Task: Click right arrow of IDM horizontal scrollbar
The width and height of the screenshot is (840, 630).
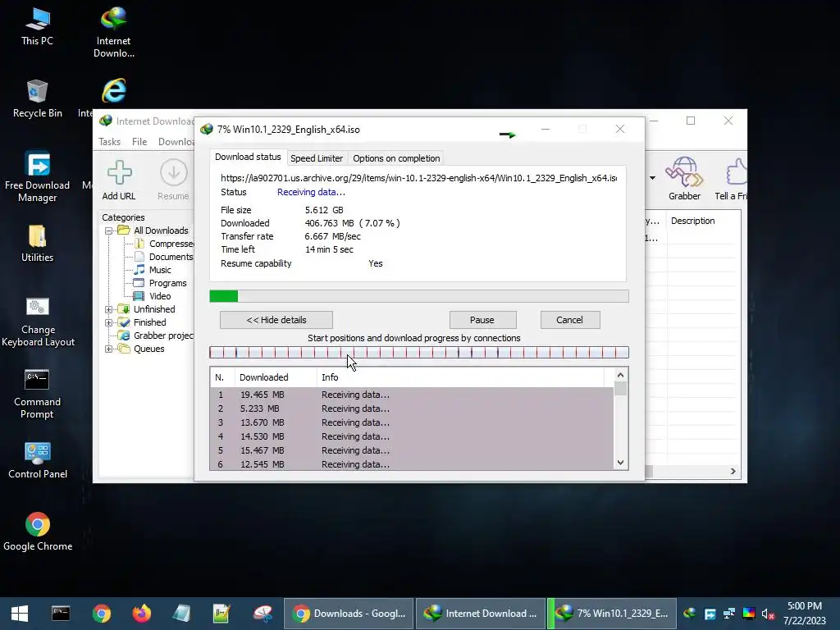Action: pyautogui.click(x=733, y=472)
